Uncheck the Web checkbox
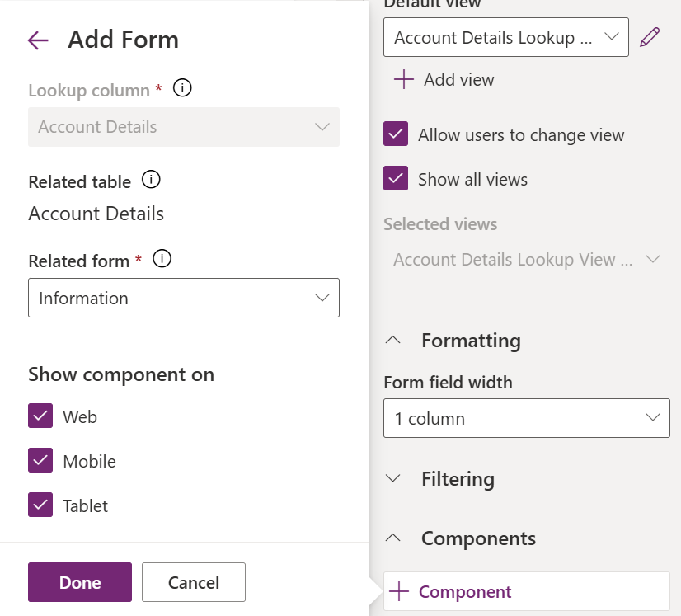The width and height of the screenshot is (681, 616). [41, 416]
